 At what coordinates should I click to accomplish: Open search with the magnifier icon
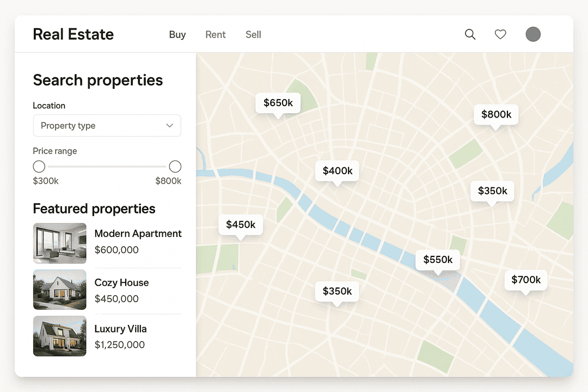point(470,34)
